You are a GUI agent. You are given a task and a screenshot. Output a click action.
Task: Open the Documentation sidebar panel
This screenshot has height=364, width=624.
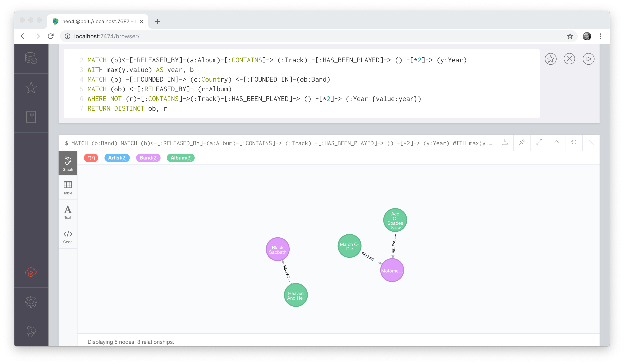pos(31,117)
